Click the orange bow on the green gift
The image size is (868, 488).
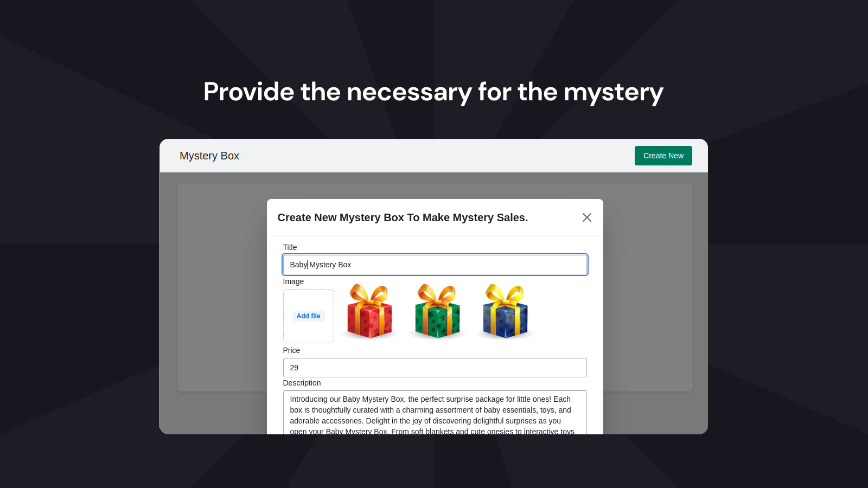(x=437, y=295)
